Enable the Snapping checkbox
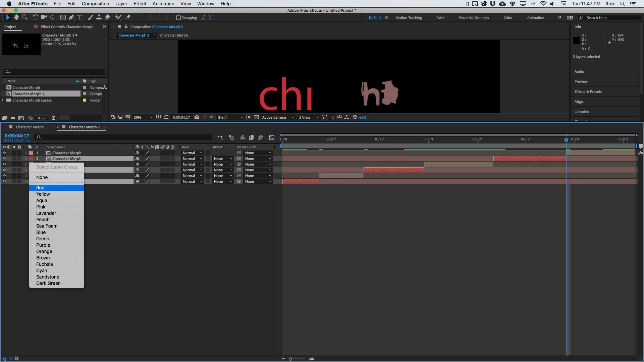 click(178, 18)
